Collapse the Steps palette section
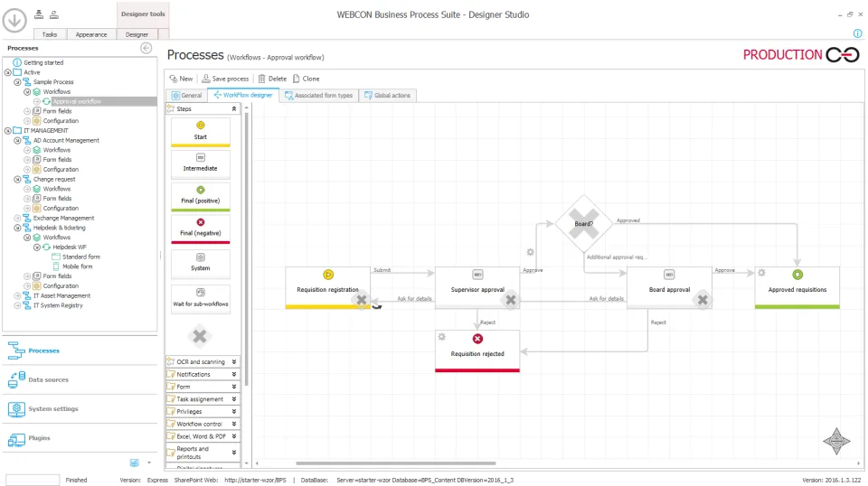Screen dimensions: 868x486 (x=233, y=109)
